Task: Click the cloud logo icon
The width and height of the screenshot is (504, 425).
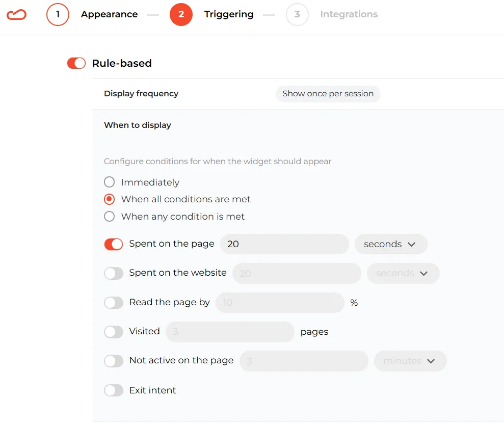Action: click(16, 15)
